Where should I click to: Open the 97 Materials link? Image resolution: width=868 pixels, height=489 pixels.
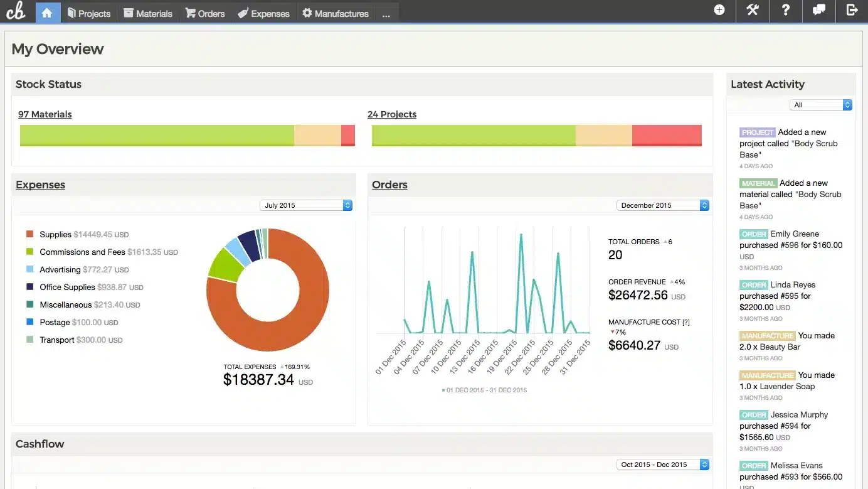point(45,114)
